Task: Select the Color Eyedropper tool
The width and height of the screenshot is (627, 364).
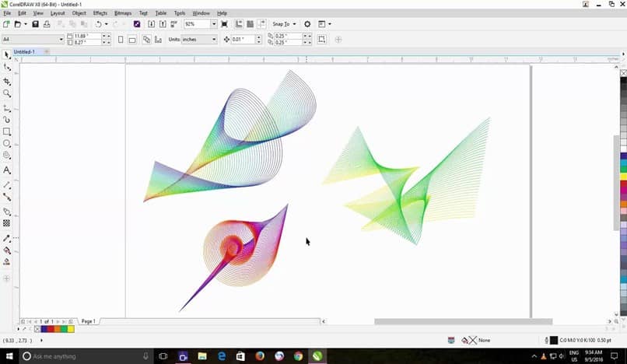Action: click(x=7, y=238)
